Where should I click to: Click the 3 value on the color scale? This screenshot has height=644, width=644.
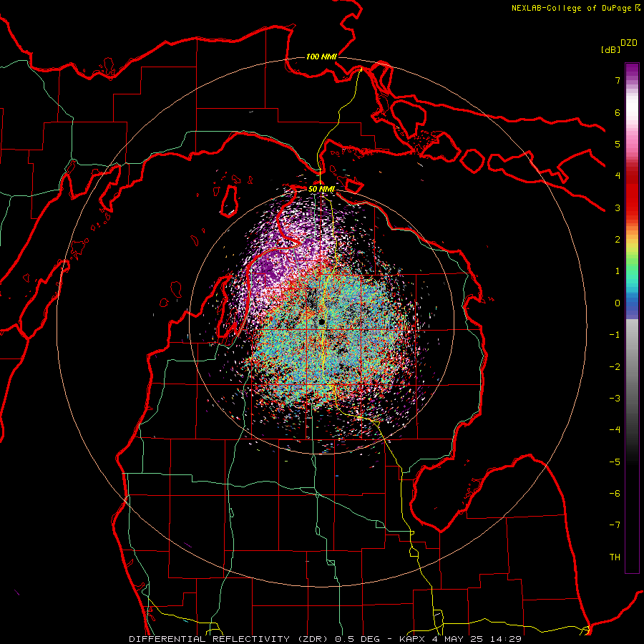click(x=618, y=208)
